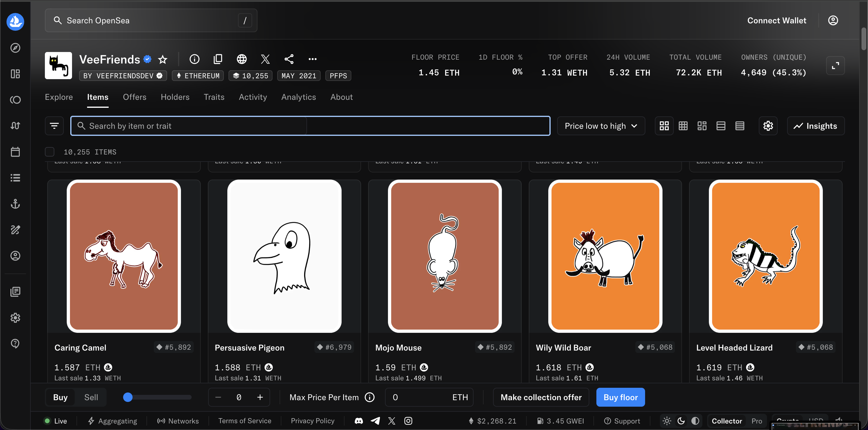The height and width of the screenshot is (430, 868).
Task: Click the sweep quantity slider handle
Action: [128, 397]
